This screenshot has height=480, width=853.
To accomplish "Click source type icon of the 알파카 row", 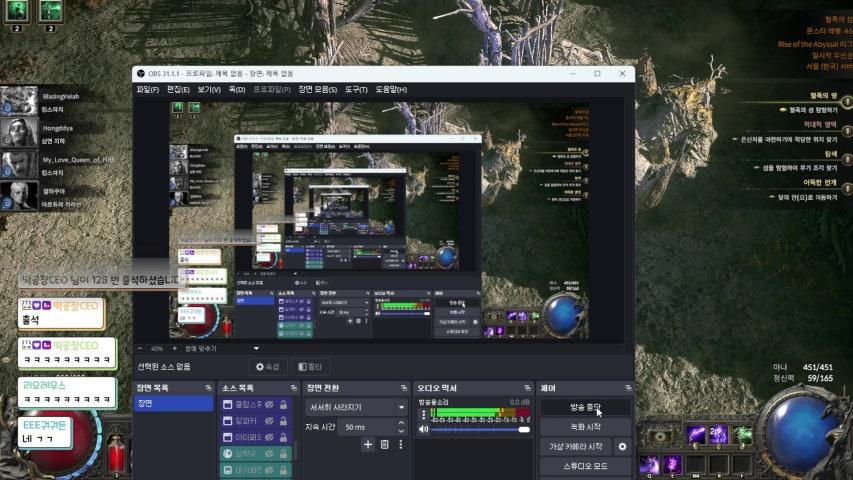I will (x=228, y=421).
